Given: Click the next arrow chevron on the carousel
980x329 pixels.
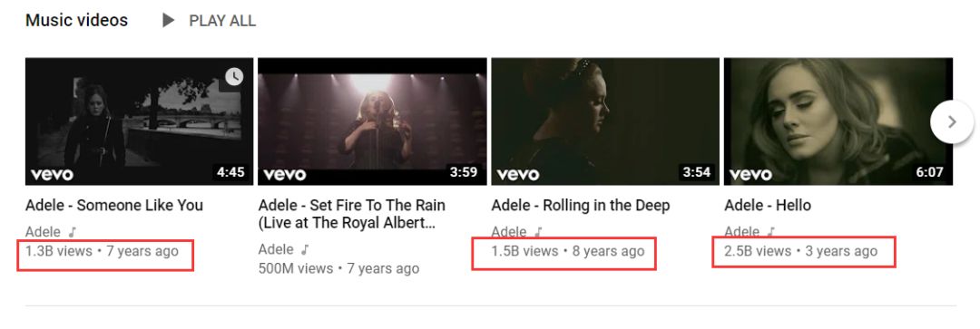Looking at the screenshot, I should [x=951, y=121].
